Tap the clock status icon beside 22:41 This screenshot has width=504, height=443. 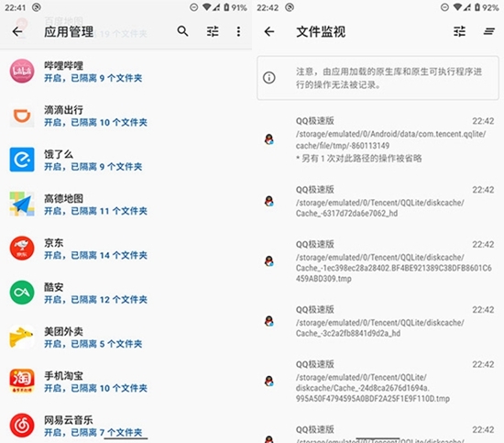point(37,7)
